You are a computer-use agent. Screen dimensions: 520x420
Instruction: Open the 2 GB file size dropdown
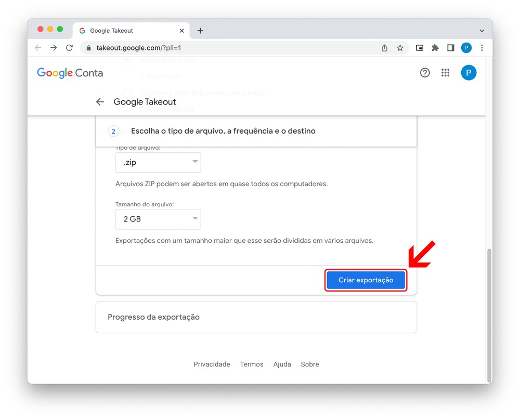coord(158,219)
